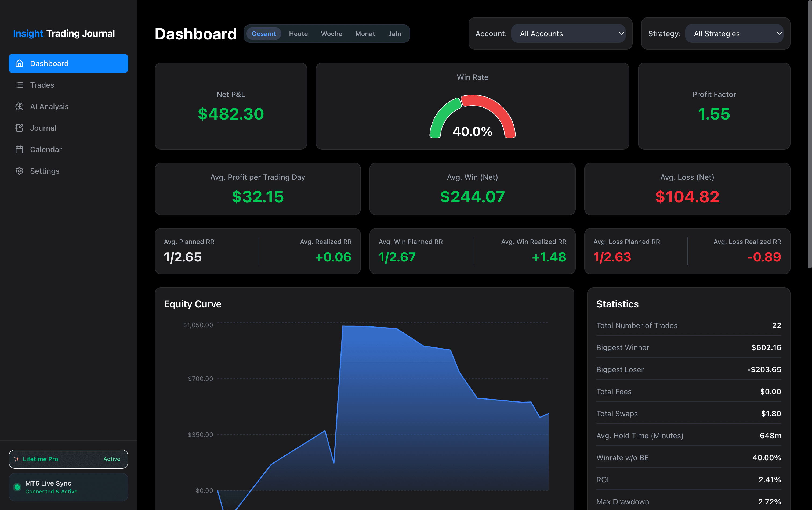The image size is (812, 510).
Task: Click the Win Rate gauge
Action: [x=473, y=117]
